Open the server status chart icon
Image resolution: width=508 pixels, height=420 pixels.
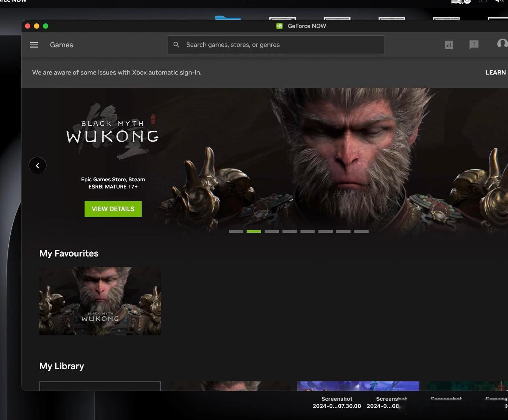[x=449, y=45]
